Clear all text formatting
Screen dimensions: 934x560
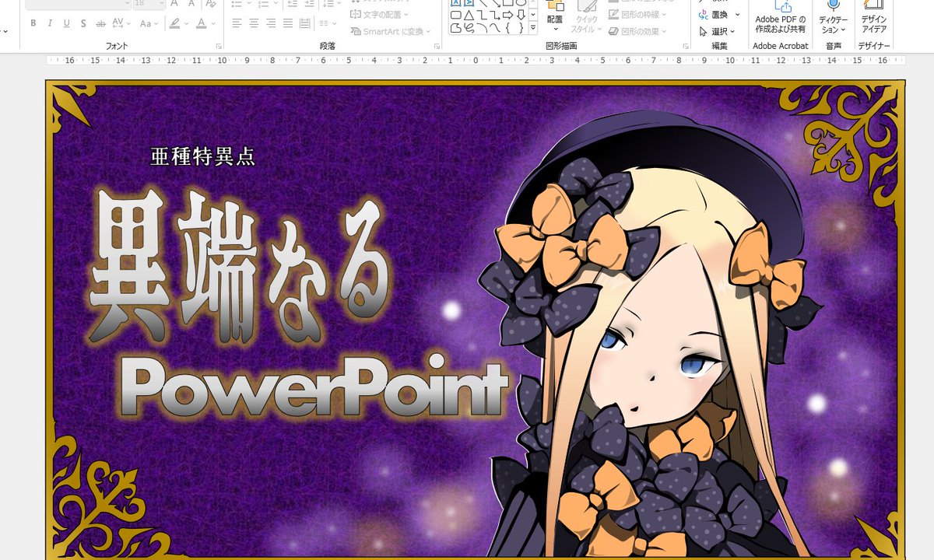[210, 4]
